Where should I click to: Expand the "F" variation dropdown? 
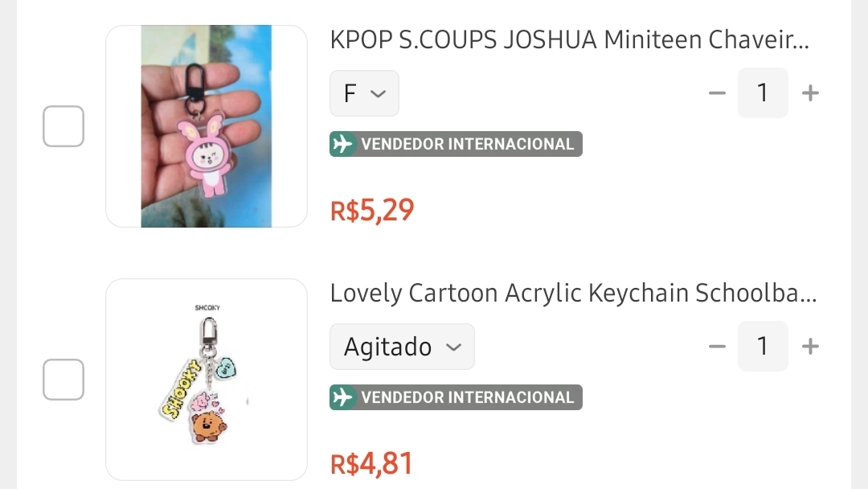(364, 93)
